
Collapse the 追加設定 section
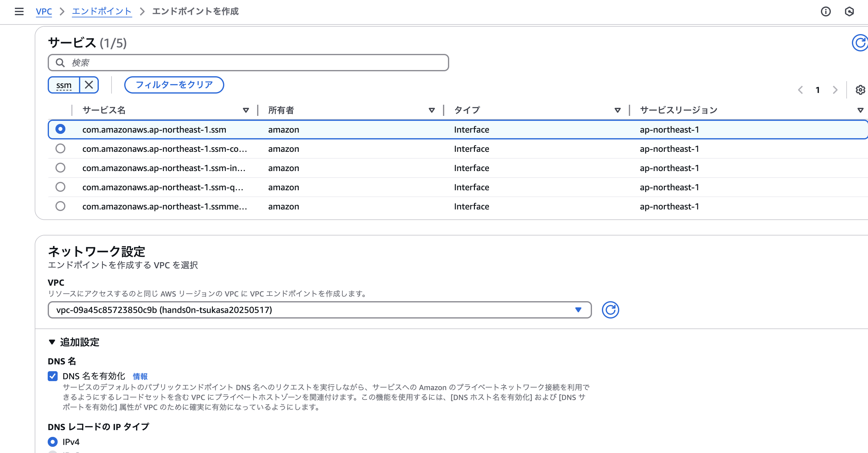click(x=52, y=342)
